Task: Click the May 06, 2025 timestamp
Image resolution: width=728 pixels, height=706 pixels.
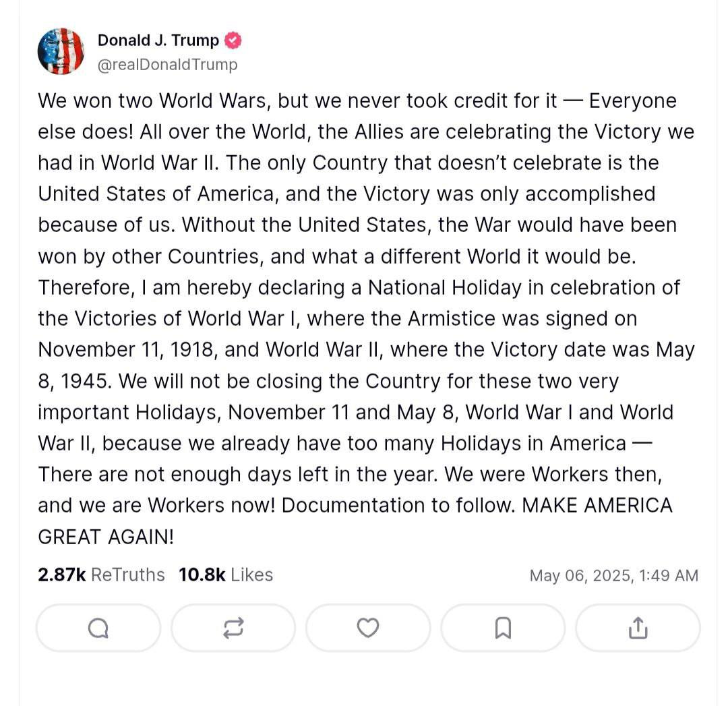Action: (x=613, y=575)
